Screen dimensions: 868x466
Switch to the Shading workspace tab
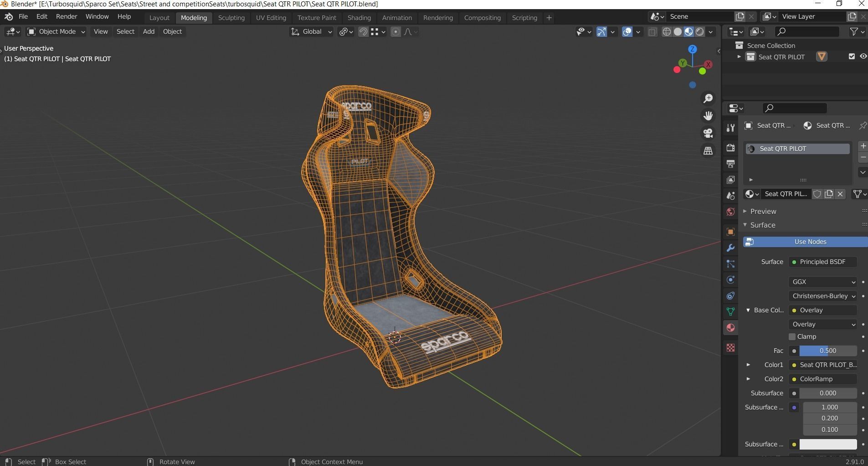pos(359,18)
